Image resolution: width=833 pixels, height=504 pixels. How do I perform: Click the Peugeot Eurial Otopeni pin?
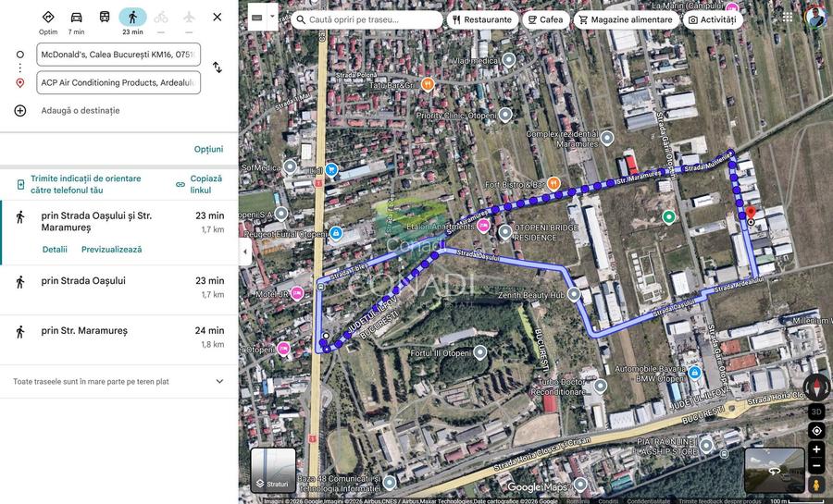335,232
